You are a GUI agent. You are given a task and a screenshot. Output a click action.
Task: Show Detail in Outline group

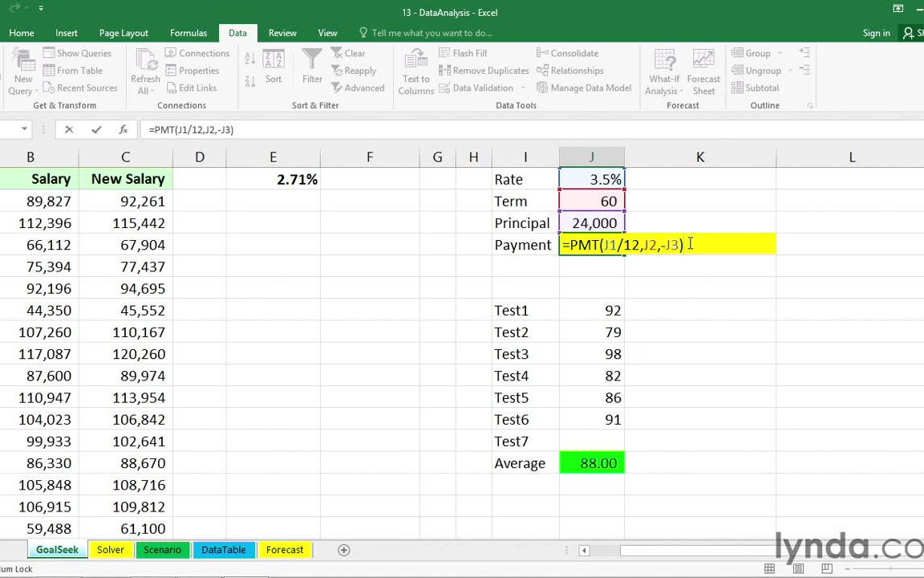point(804,53)
